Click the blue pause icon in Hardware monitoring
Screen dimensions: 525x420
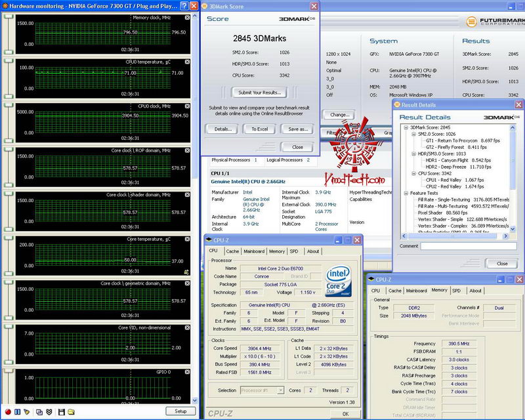coord(18,411)
